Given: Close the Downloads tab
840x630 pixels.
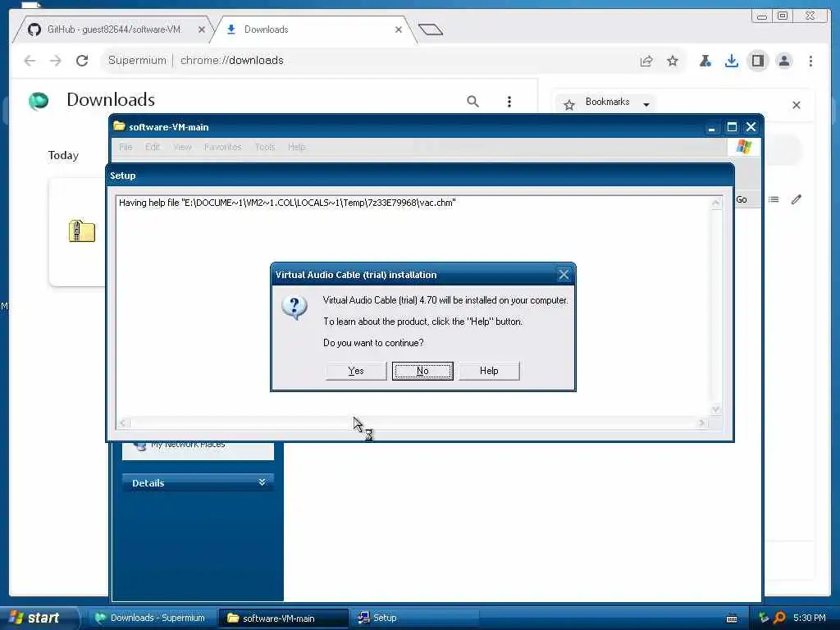Looking at the screenshot, I should (398, 30).
